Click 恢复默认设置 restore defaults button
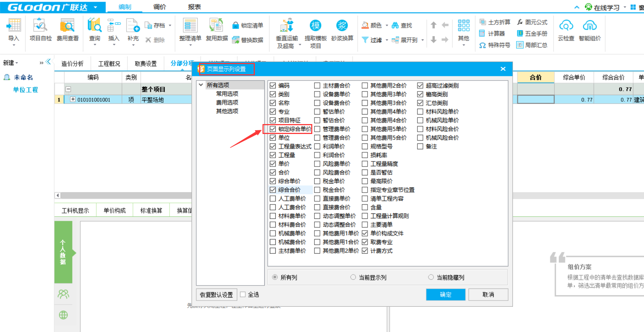The height and width of the screenshot is (332, 644). pyautogui.click(x=216, y=295)
